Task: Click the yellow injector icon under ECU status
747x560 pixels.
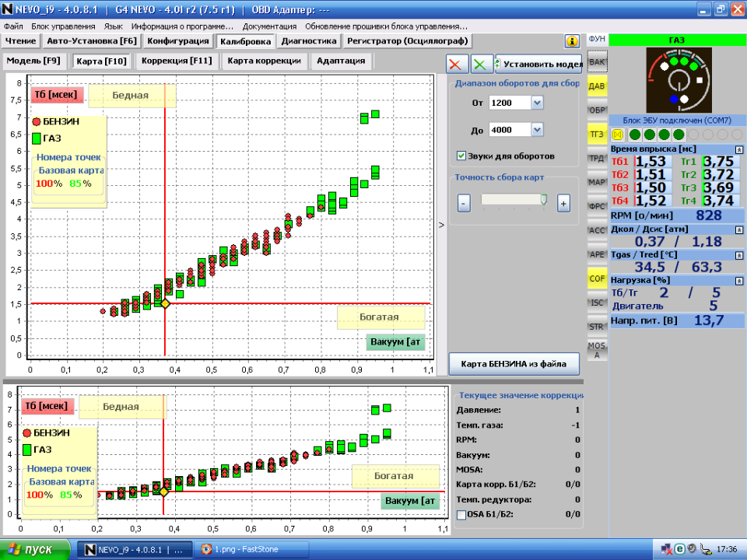Action: pos(619,135)
